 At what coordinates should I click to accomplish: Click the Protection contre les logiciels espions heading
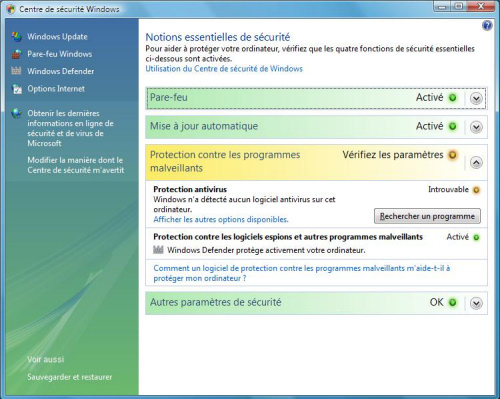[x=288, y=237]
